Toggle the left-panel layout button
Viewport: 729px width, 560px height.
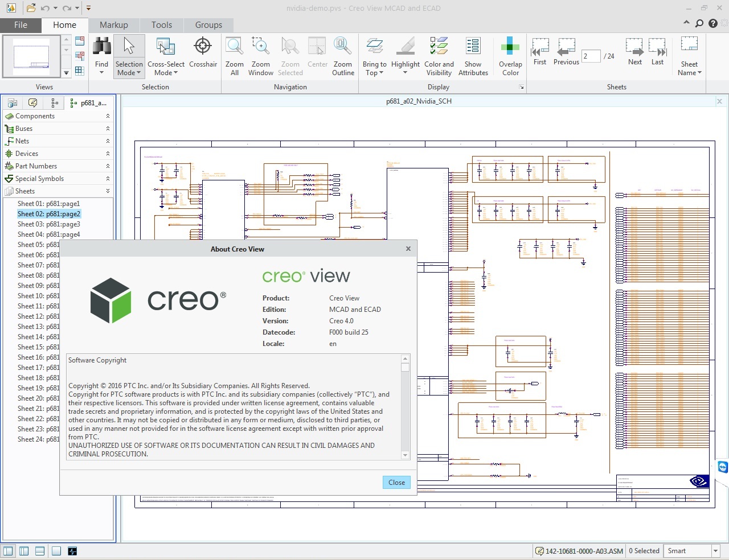(8, 551)
